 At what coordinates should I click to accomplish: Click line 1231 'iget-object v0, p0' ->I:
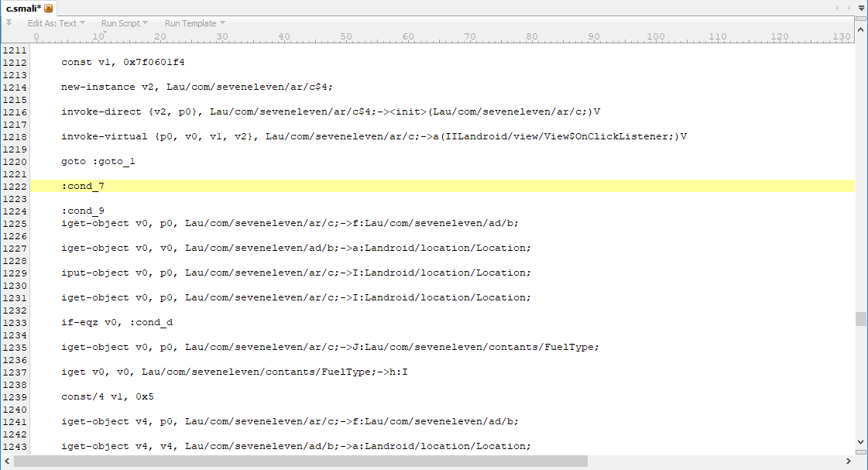[x=296, y=297]
